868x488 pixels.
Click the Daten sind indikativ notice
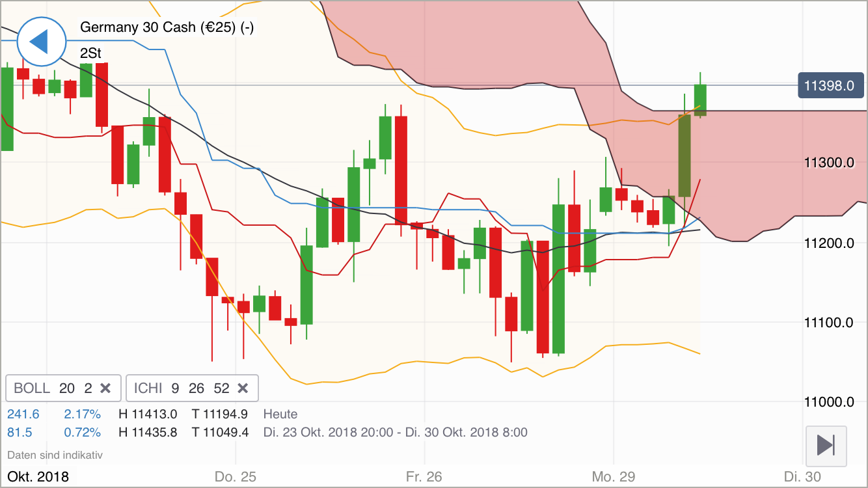pos(54,455)
